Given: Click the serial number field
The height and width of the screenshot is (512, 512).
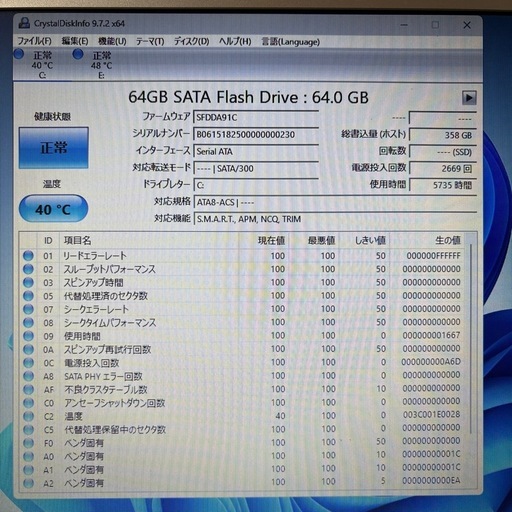Looking at the screenshot, I should [256, 134].
